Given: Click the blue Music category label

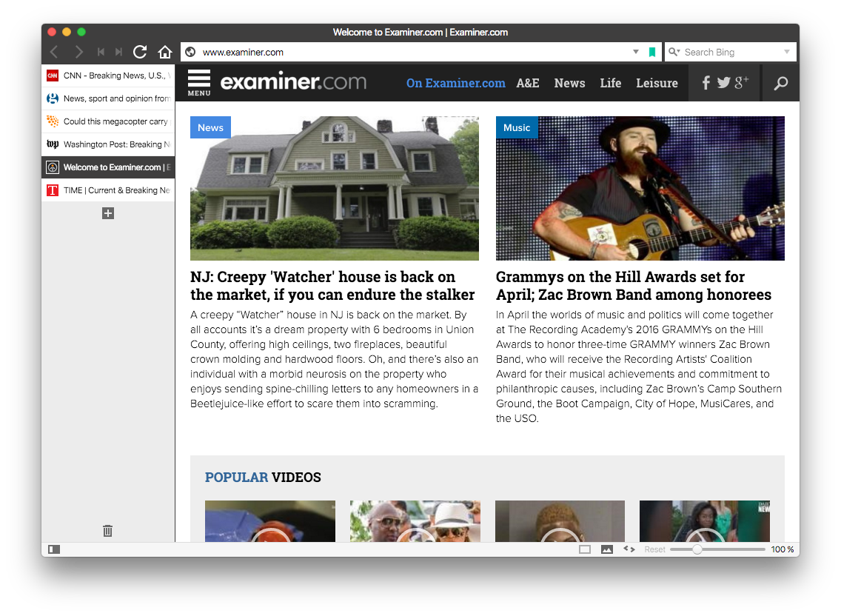Looking at the screenshot, I should click(517, 127).
